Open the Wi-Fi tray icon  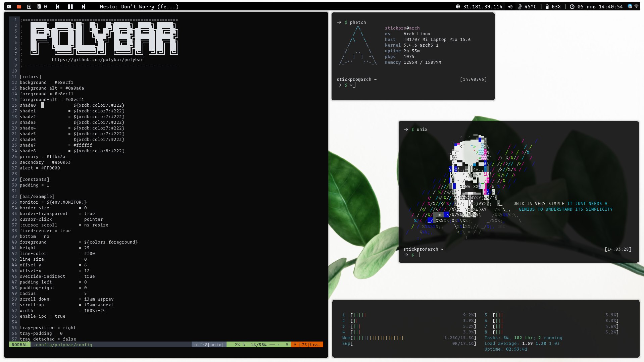click(x=636, y=6)
